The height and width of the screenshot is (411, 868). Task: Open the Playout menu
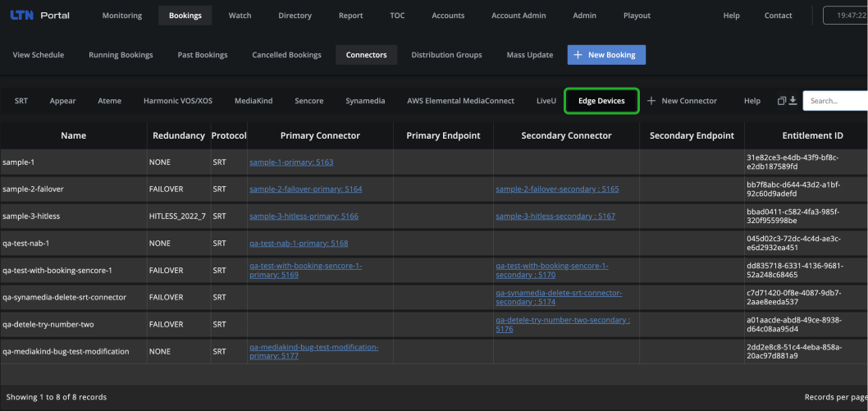click(637, 16)
